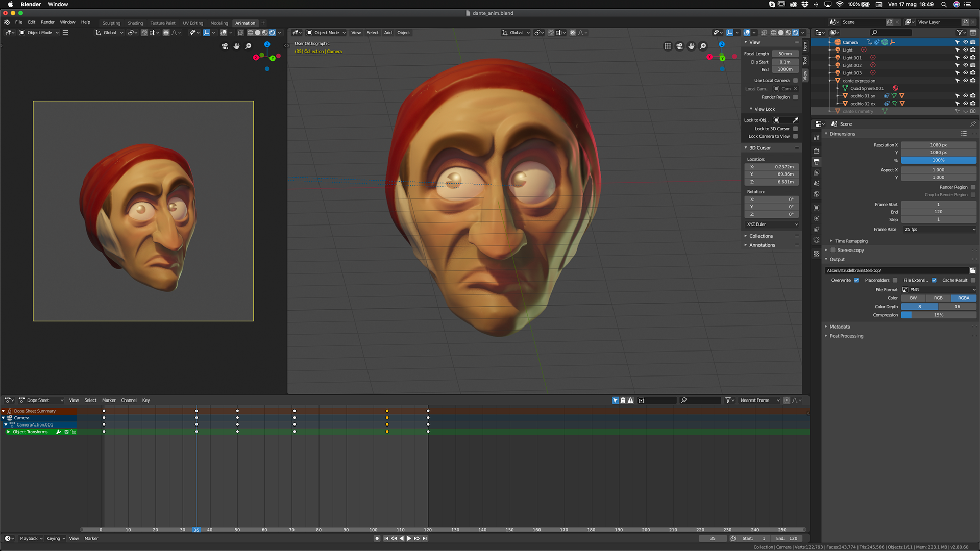Enable Placeholders checkbox
This screenshot has height=551, width=980.
coord(895,280)
